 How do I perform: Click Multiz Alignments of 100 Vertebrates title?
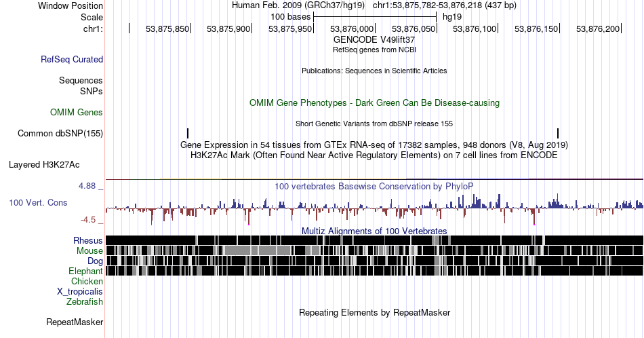374,231
